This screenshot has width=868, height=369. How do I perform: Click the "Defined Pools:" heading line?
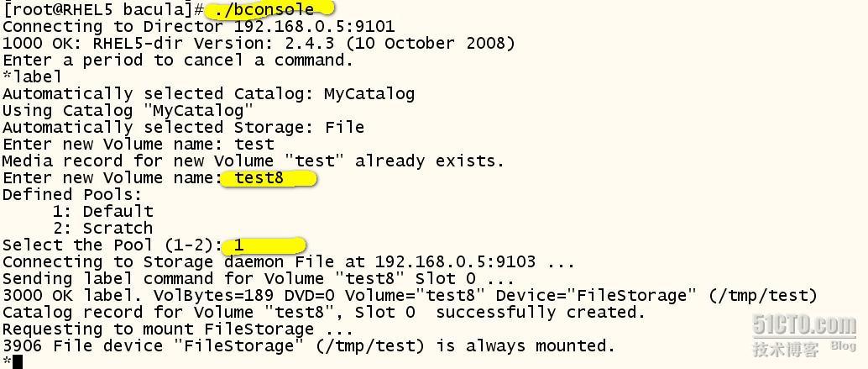[x=72, y=194]
